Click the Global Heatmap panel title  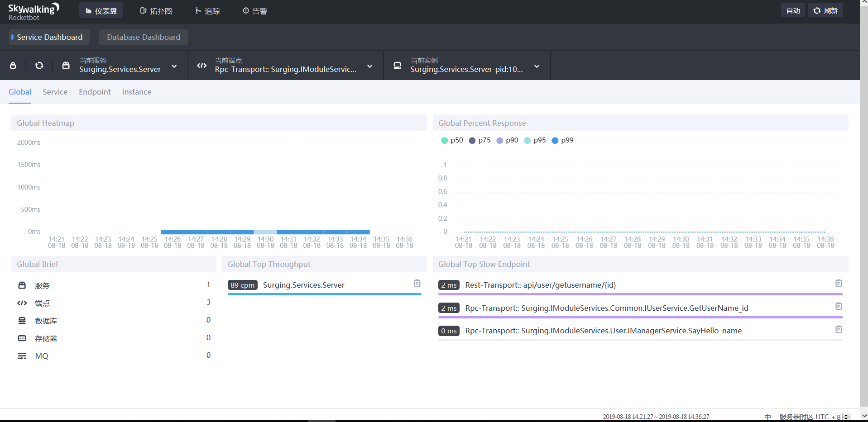[45, 123]
